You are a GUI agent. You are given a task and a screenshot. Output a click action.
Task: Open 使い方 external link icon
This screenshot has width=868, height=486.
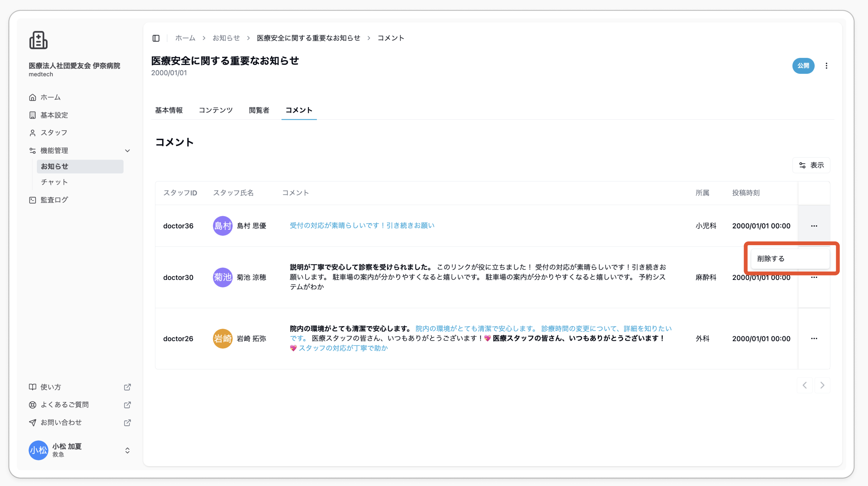coord(127,387)
